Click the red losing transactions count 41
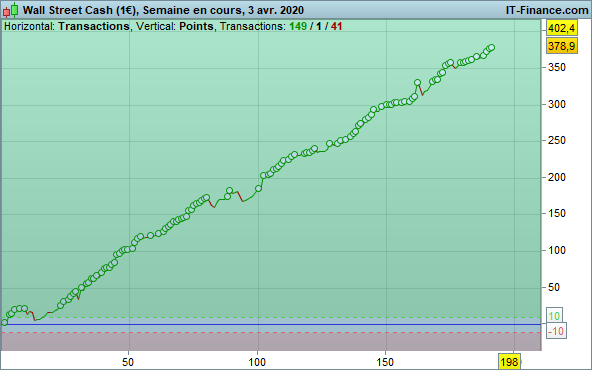The height and width of the screenshot is (370, 592). pos(336,26)
